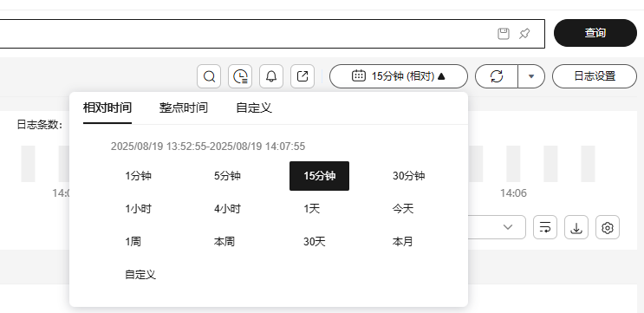Toggle the line wrap icon button
The image size is (644, 313).
545,227
